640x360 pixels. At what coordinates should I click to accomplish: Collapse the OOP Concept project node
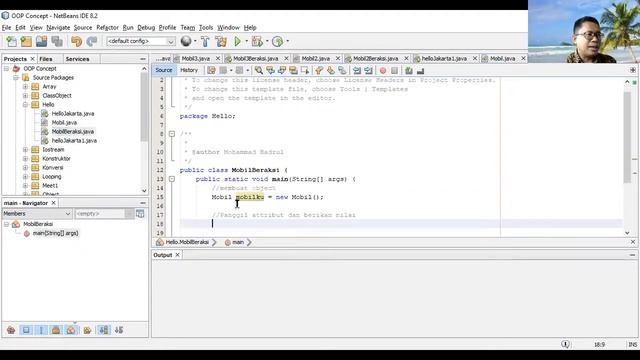tap(7, 69)
